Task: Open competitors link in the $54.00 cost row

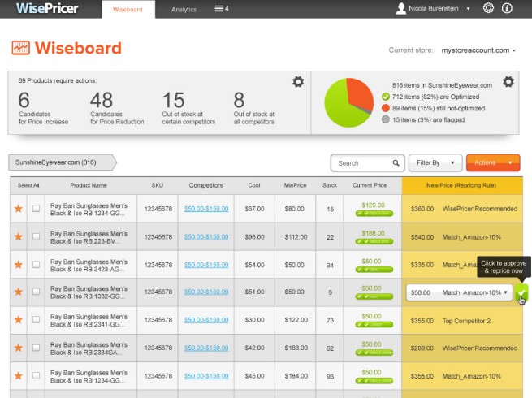Action: (206, 265)
